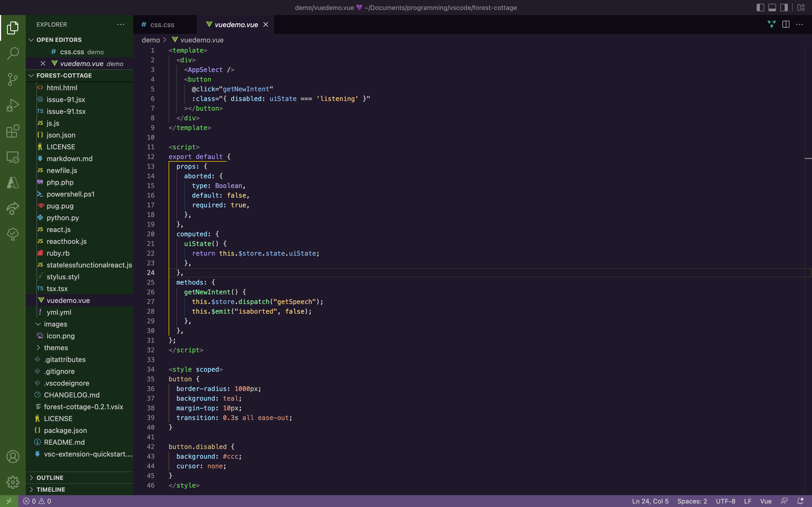Click the Vue extension icon in editor toolbar

771,24
